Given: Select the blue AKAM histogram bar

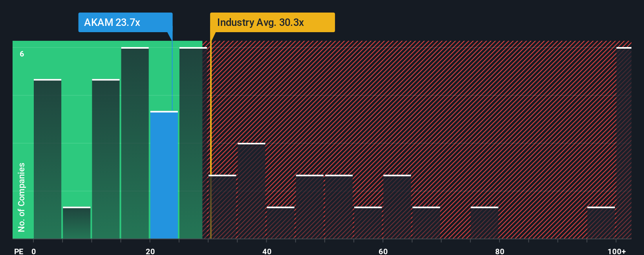Looking at the screenshot, I should [164, 175].
